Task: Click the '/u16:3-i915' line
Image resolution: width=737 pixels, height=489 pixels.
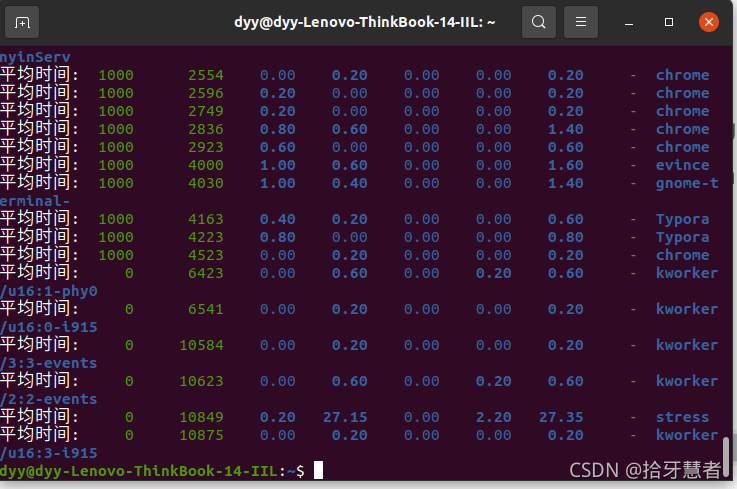Action: coord(49,453)
